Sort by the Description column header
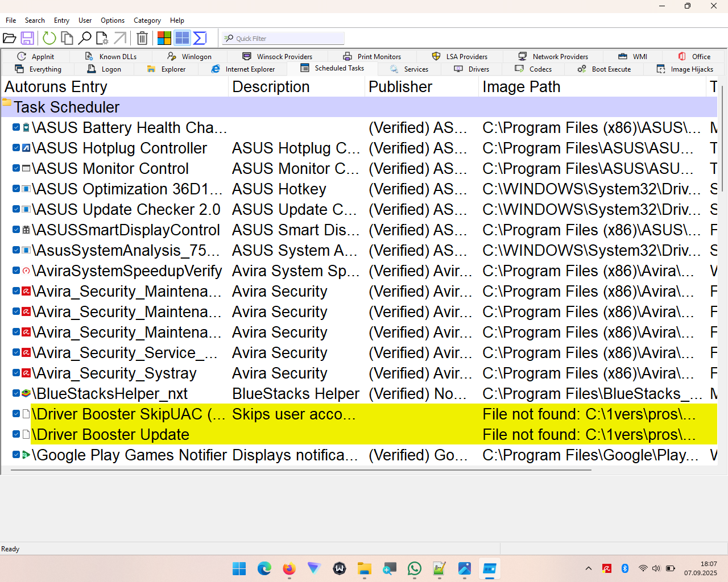This screenshot has width=728, height=582. click(296, 86)
